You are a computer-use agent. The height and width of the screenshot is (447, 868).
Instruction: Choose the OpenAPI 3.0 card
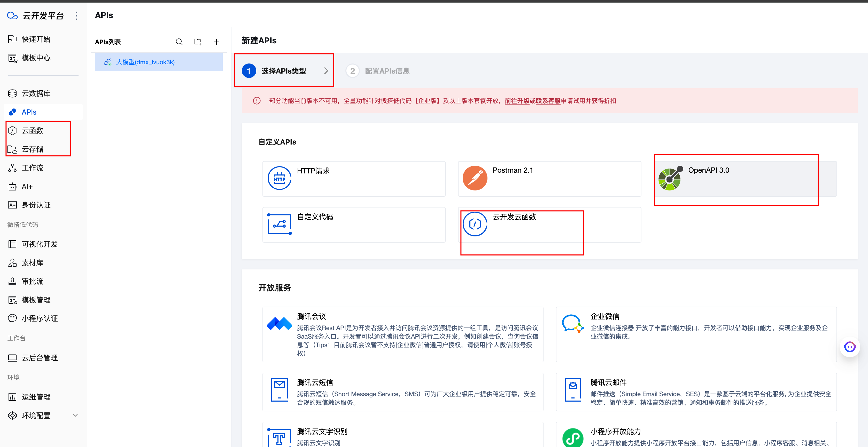click(745, 179)
